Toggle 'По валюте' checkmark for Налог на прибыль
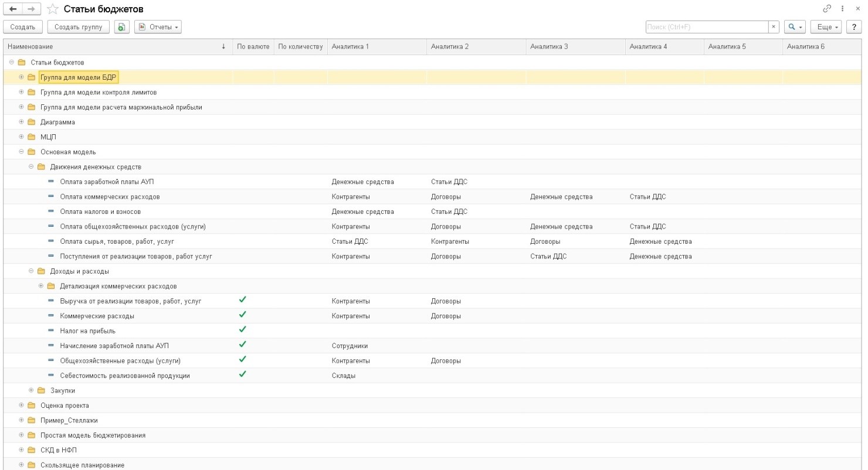 point(242,330)
